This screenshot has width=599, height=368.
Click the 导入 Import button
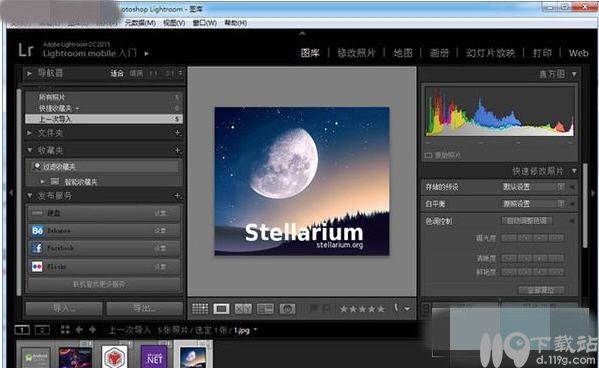tap(64, 308)
